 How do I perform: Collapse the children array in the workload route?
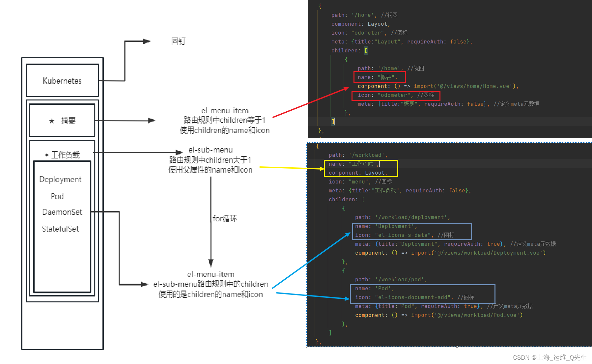pos(363,199)
